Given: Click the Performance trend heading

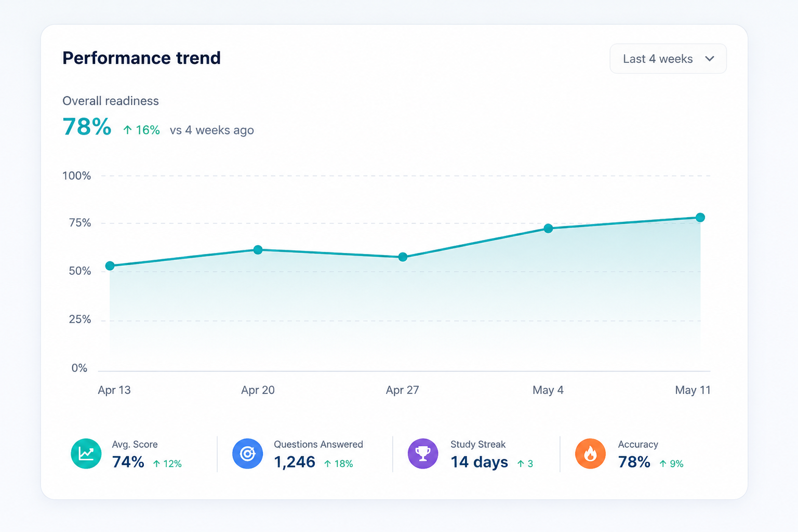Looking at the screenshot, I should pyautogui.click(x=141, y=58).
